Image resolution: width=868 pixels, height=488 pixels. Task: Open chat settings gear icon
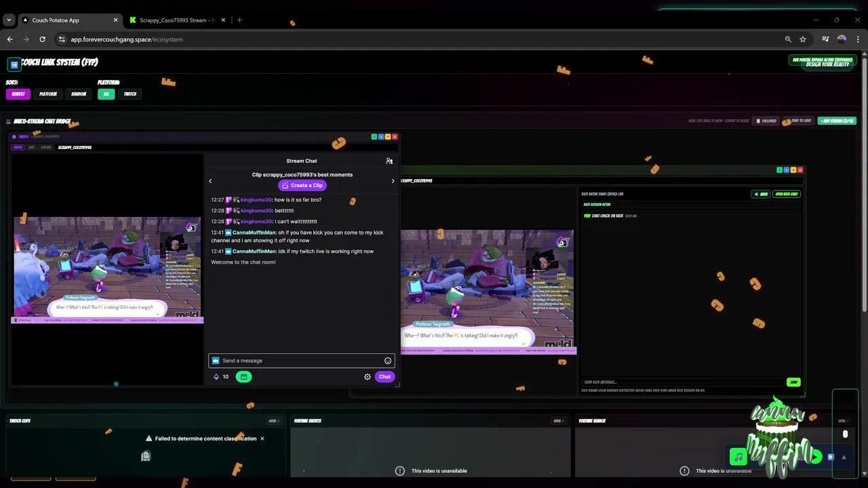pos(368,377)
